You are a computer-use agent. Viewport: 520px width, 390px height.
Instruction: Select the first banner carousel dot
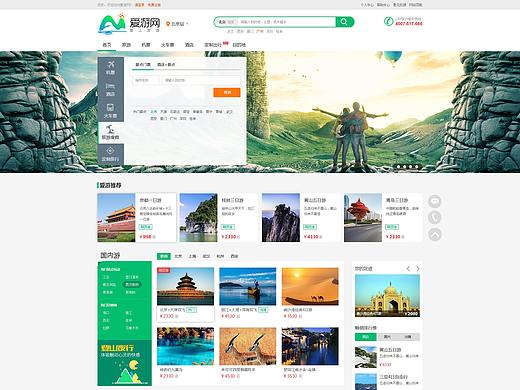click(x=398, y=167)
